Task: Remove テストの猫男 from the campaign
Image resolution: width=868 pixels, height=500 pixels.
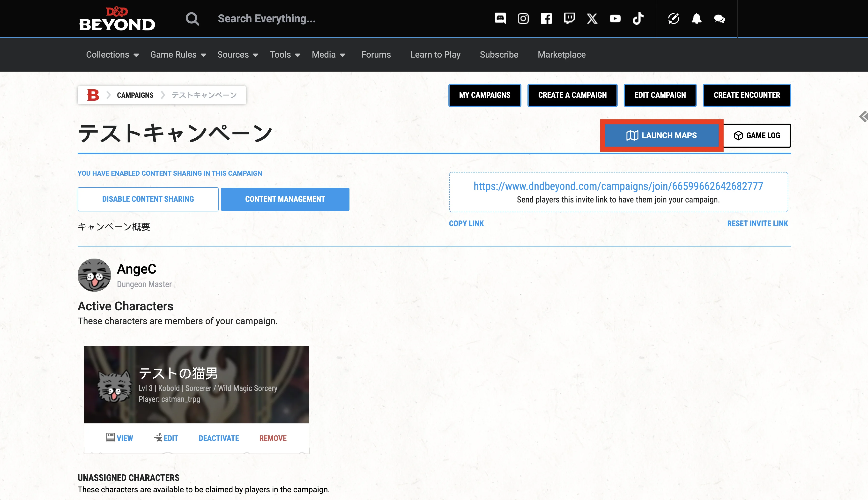Action: click(x=273, y=438)
